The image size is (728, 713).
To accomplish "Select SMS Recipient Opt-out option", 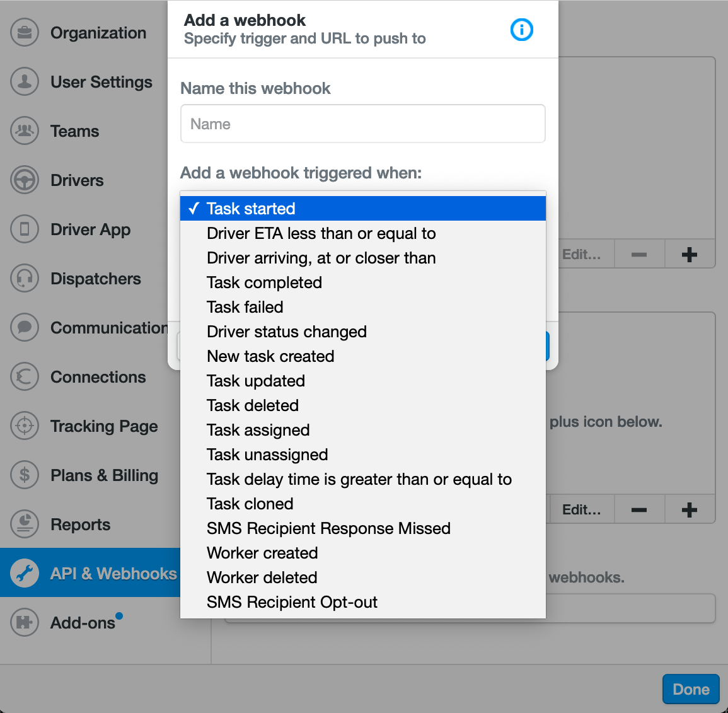I will pos(362,602).
